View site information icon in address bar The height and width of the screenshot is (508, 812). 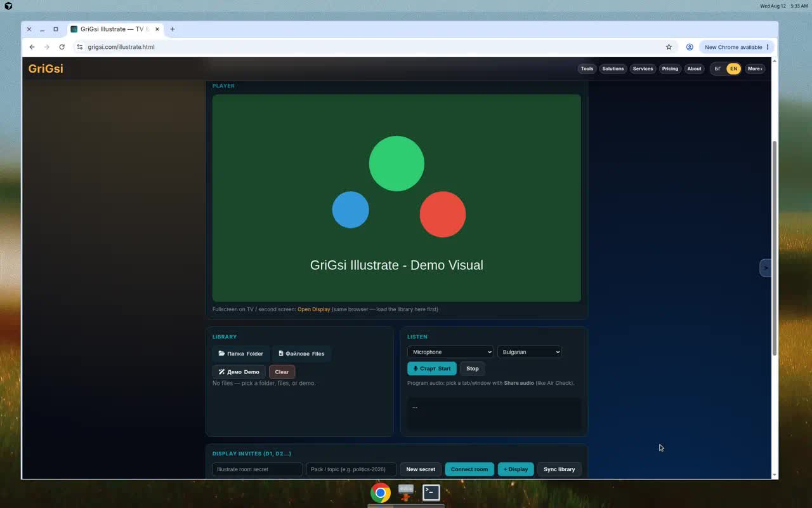click(79, 47)
